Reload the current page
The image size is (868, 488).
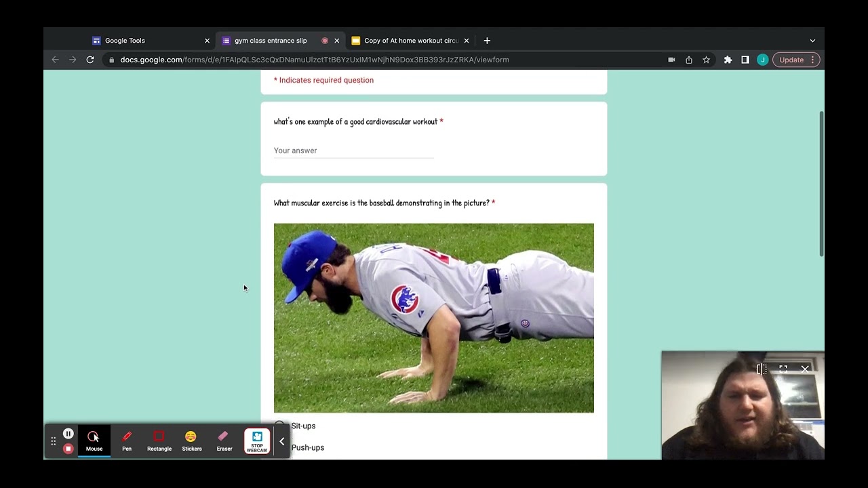point(90,60)
